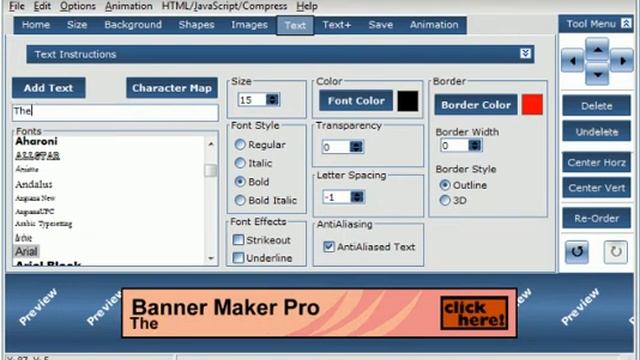640x360 pixels.
Task: Nudge element down with down arrow button
Action: click(597, 74)
